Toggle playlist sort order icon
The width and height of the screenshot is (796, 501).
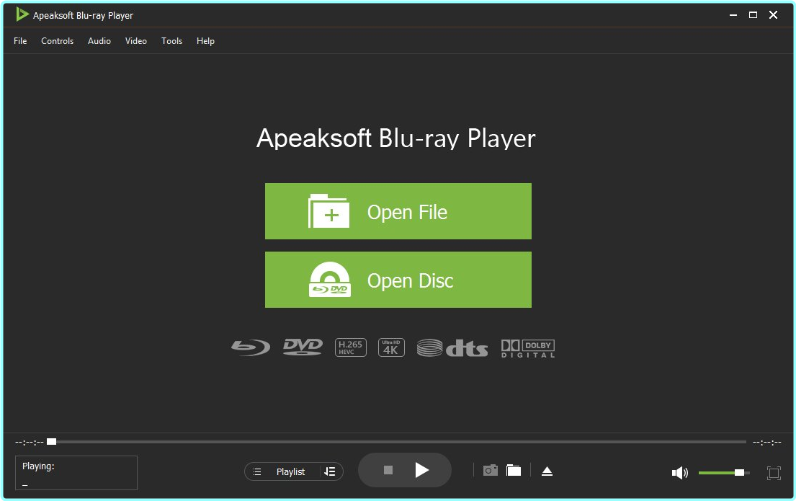tap(329, 472)
